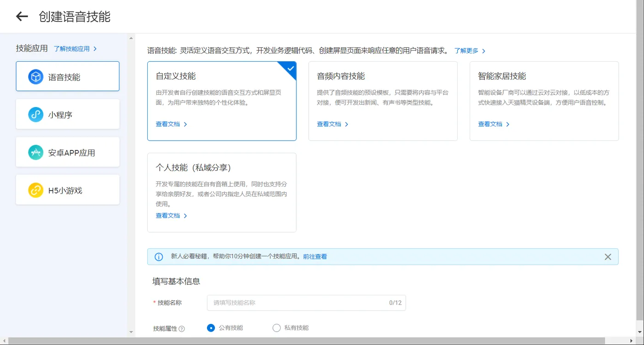The image size is (644, 345).
Task: Choose the 个人技能(私域分享) card
Action: point(222,193)
